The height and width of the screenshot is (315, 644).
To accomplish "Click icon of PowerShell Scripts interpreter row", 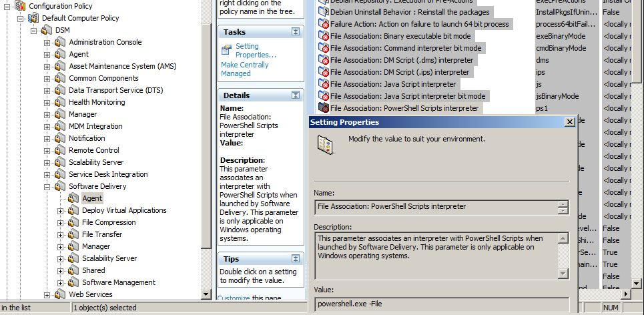I will (x=324, y=108).
